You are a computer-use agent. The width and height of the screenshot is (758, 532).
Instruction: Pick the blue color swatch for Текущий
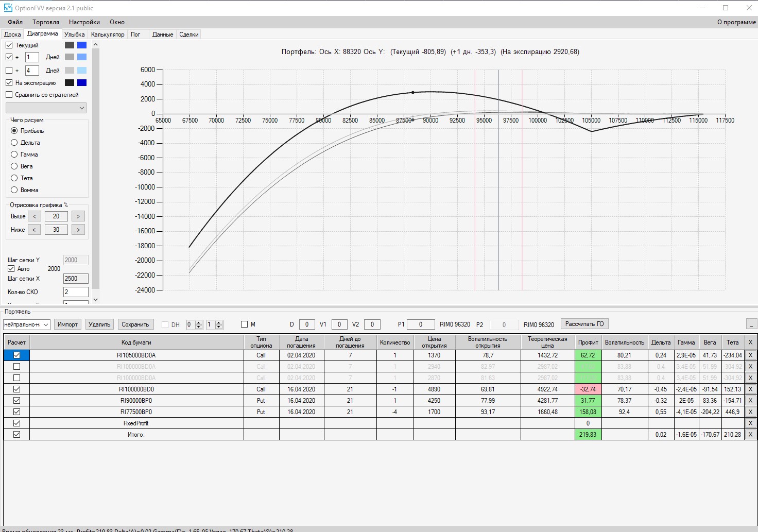[82, 45]
